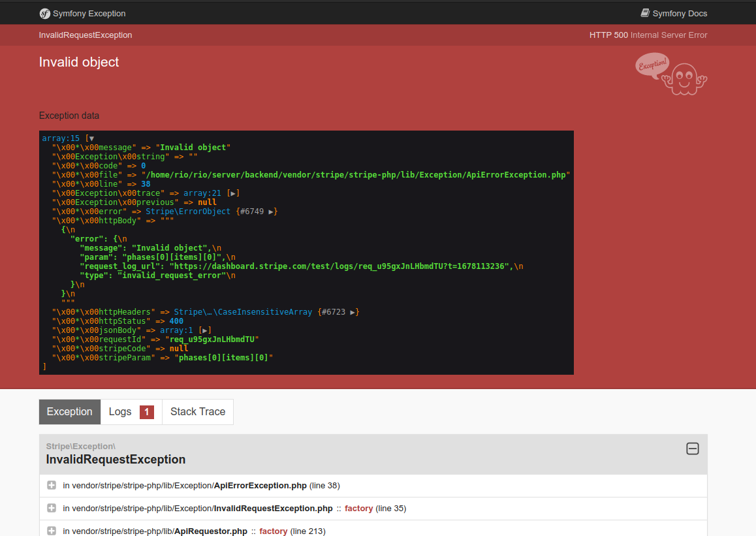
Task: Click the InvalidRequestException.php file name
Action: pos(274,509)
